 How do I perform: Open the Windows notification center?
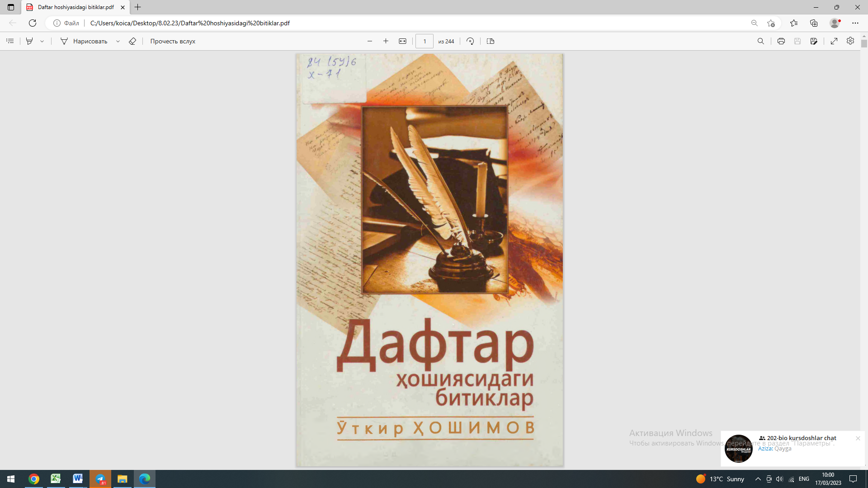point(853,479)
